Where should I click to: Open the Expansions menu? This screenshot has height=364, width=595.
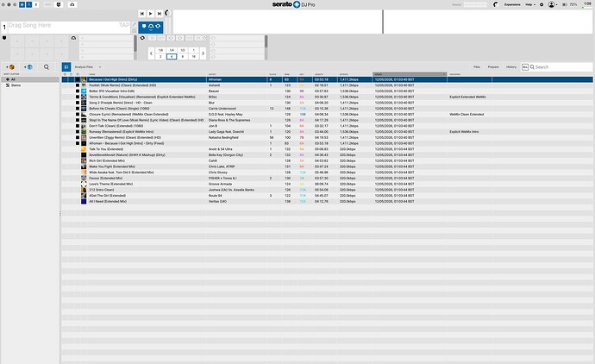tap(512, 4)
